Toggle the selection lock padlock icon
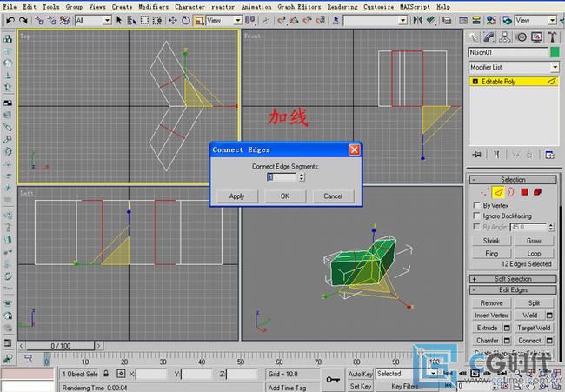This screenshot has height=392, width=565. tap(106, 374)
